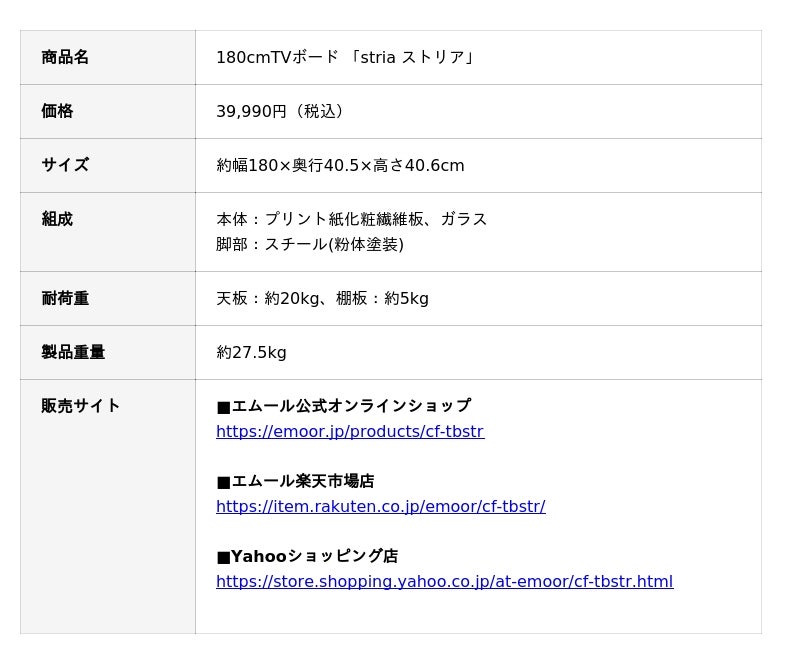Viewport: 800px width, 664px height.
Task: Click the 商品名 row header
Action: pos(65,57)
